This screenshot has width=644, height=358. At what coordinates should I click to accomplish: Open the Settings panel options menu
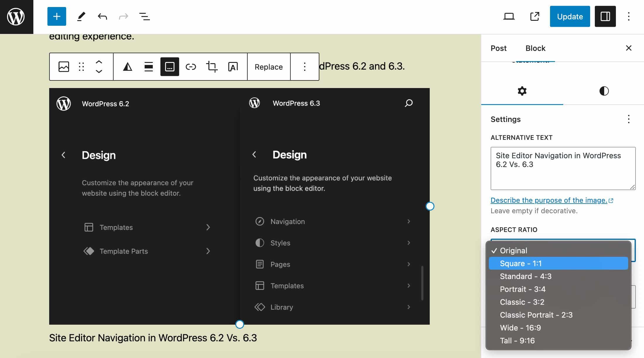[628, 119]
